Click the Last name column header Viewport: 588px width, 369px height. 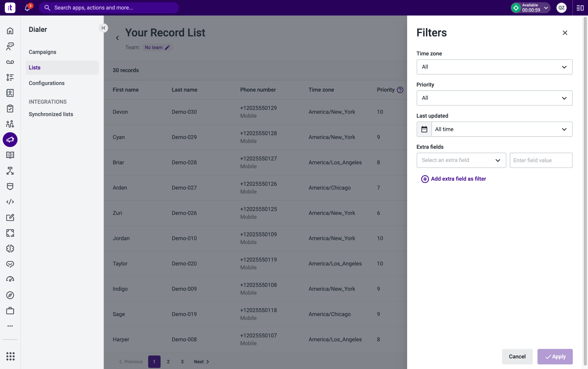pyautogui.click(x=184, y=90)
